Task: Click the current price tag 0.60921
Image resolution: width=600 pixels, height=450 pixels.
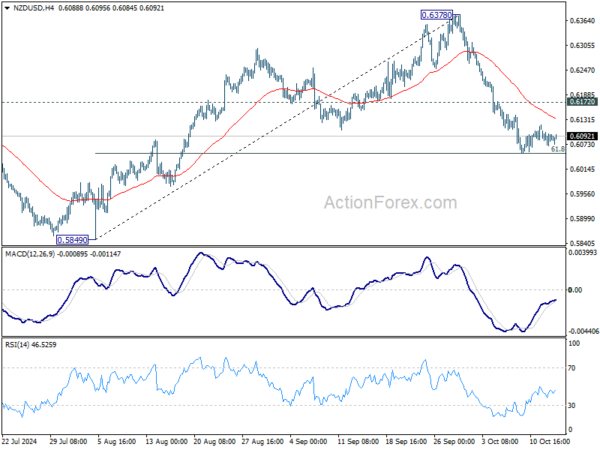Action: 582,136
